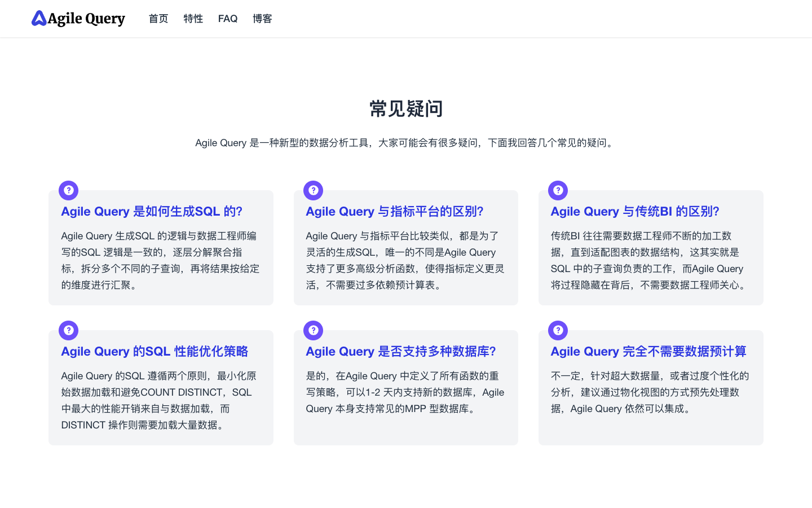Click question icon above 是否支持多种数据库 card
The image size is (812, 508).
[x=314, y=330]
